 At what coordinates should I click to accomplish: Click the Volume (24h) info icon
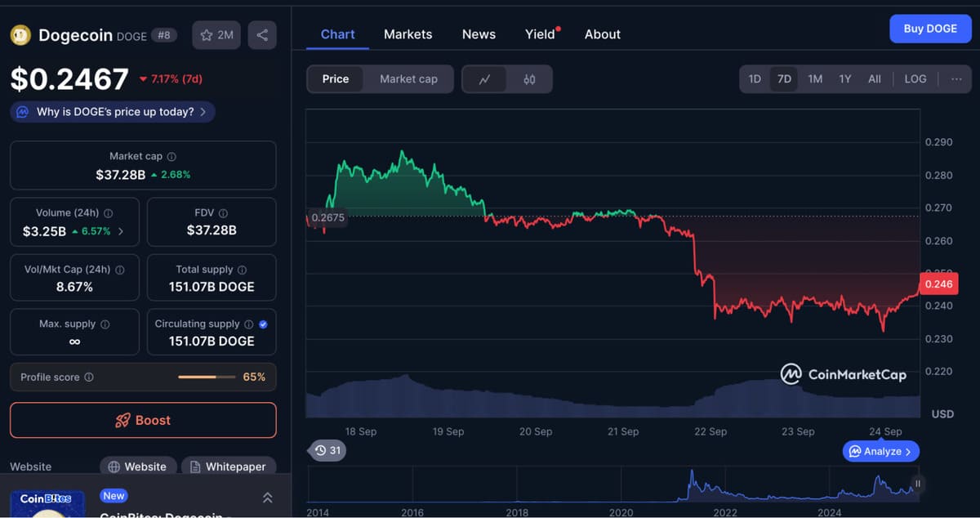pyautogui.click(x=109, y=212)
